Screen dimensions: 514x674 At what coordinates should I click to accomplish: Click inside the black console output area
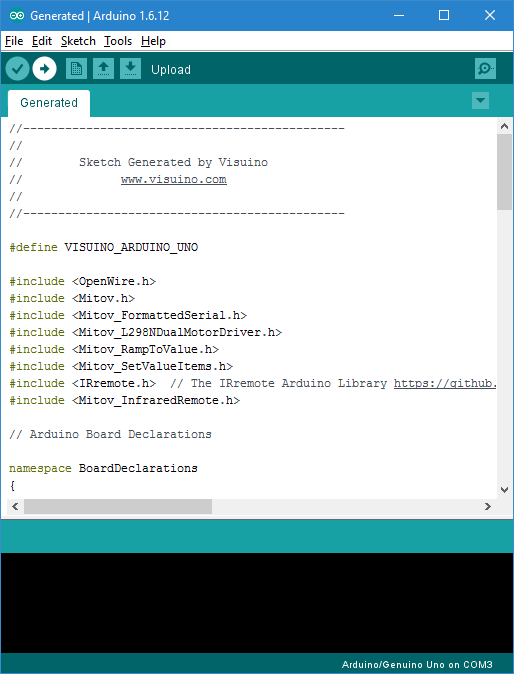point(257,603)
